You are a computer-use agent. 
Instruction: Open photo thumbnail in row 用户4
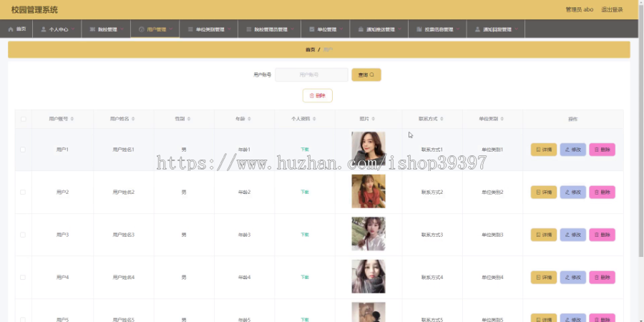coord(369,276)
